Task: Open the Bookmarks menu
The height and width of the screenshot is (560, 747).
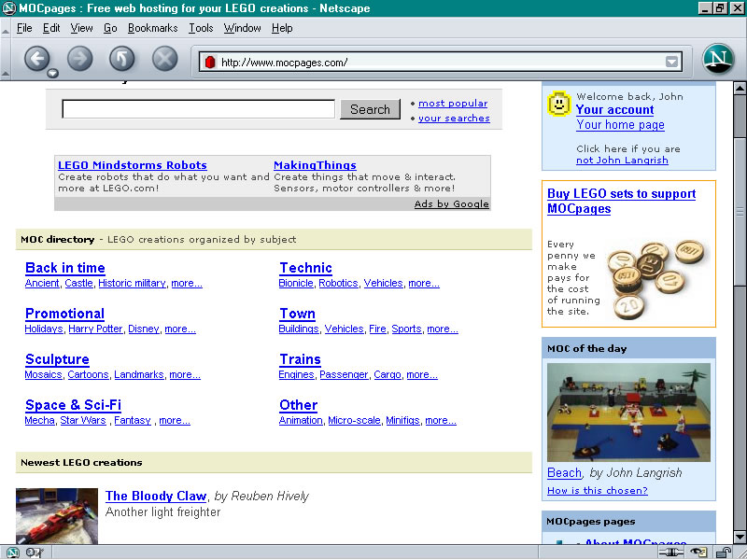Action: coord(152,28)
